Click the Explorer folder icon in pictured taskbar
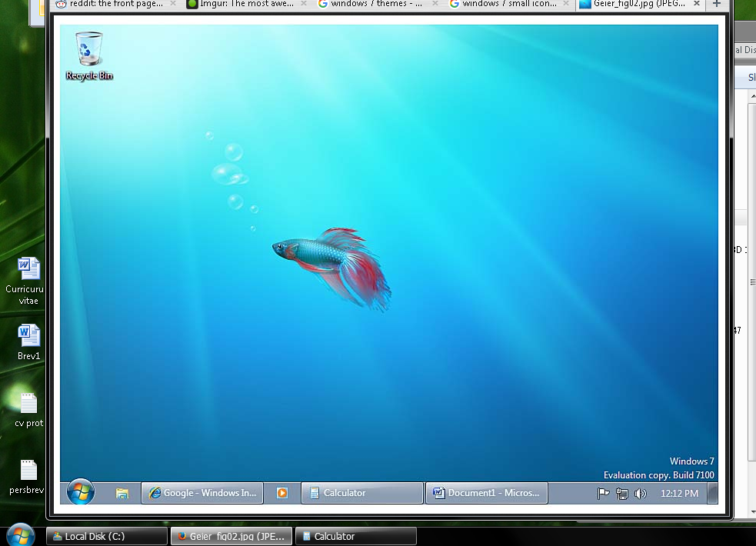 tap(122, 493)
